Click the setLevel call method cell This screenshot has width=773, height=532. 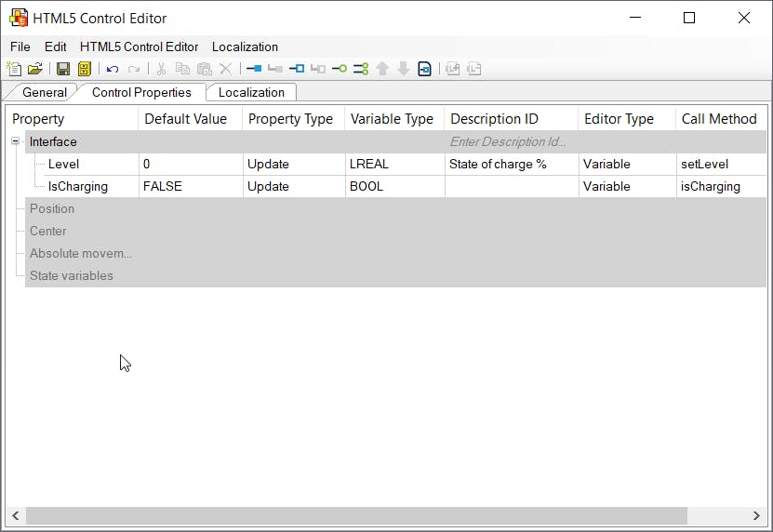[721, 165]
